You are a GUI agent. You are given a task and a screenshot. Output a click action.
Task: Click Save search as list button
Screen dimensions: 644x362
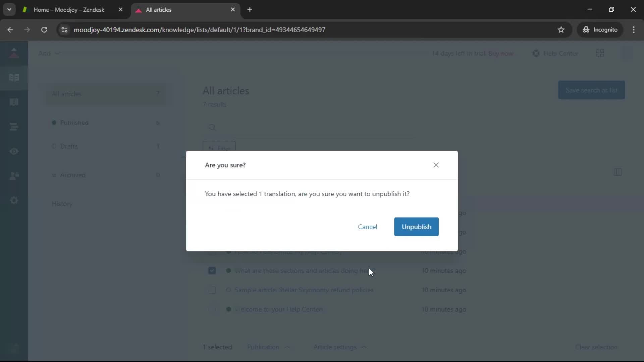[x=591, y=90]
